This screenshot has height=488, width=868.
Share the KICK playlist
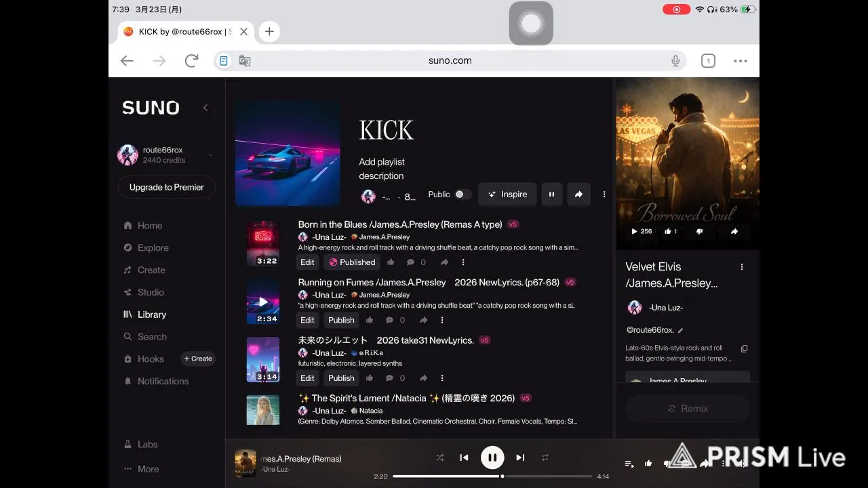(578, 195)
